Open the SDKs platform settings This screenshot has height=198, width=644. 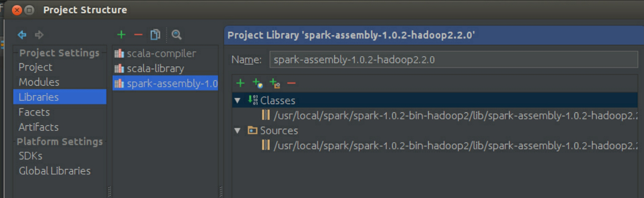click(31, 156)
